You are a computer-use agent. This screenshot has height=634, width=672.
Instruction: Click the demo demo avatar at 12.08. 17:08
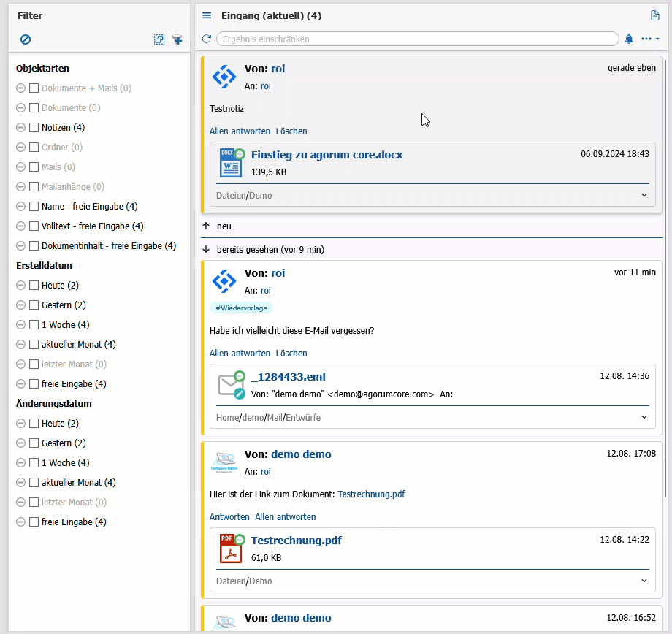[224, 462]
